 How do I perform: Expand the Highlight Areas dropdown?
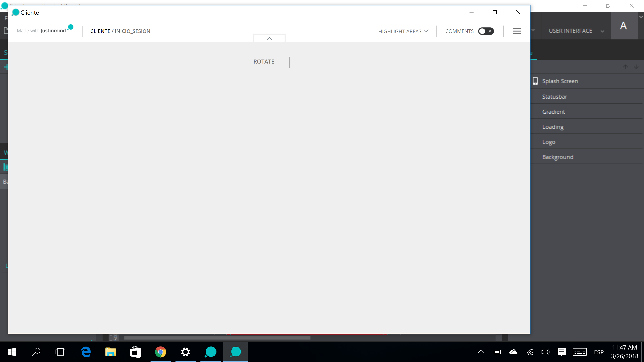click(x=403, y=31)
